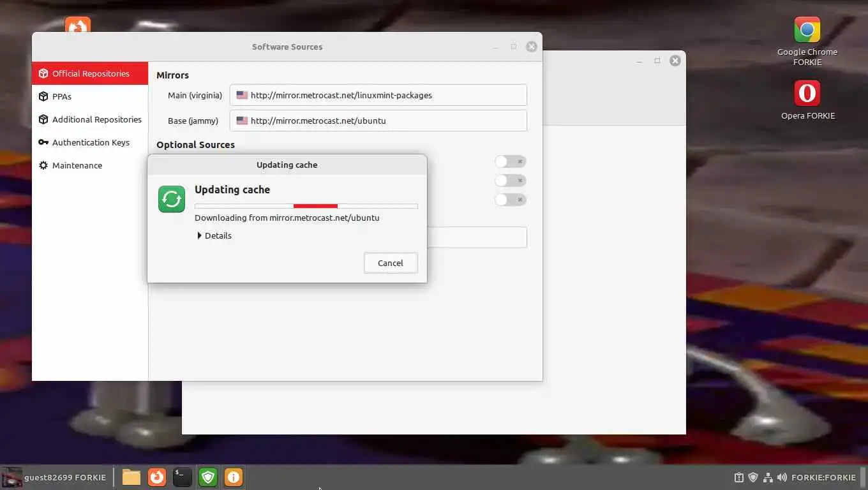The width and height of the screenshot is (868, 490).
Task: Click the volume speaker icon in the tray
Action: pyautogui.click(x=782, y=477)
